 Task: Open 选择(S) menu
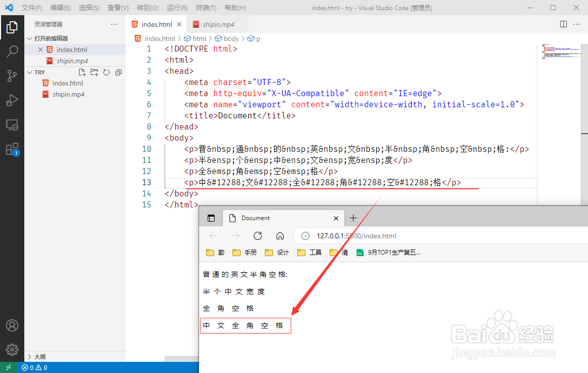[89, 8]
